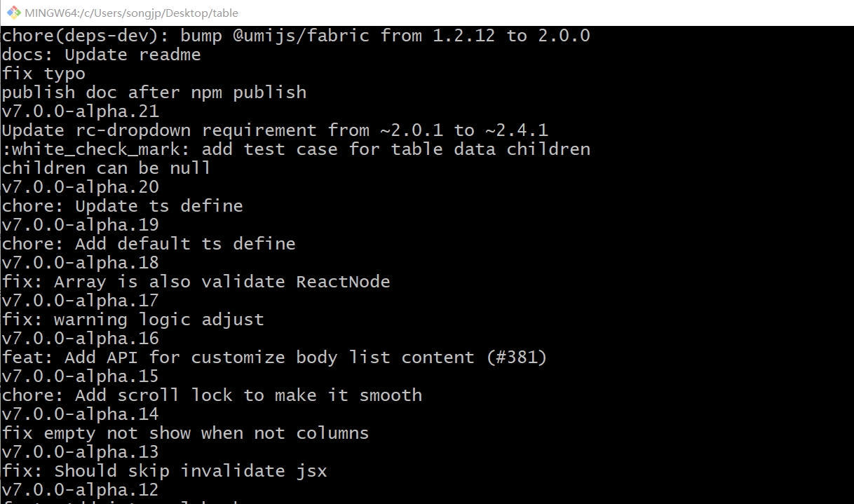
Task: Click 'publish doc after npm publish' line
Action: (154, 93)
